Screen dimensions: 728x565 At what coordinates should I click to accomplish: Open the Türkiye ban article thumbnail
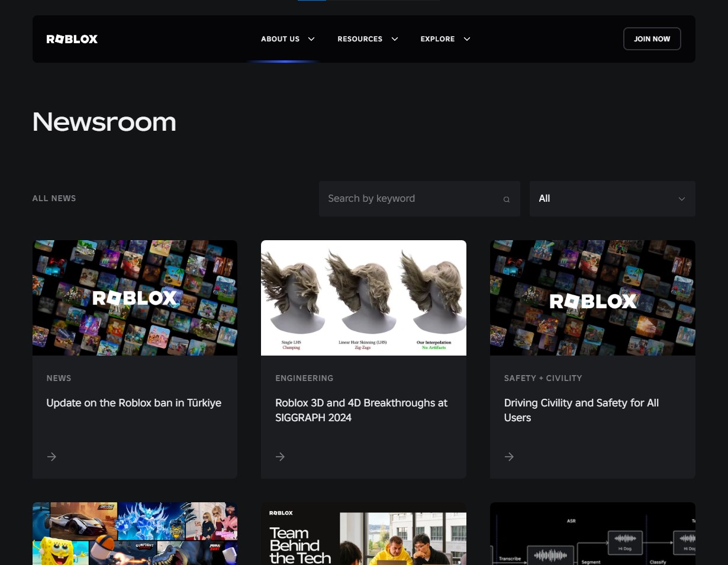135,298
